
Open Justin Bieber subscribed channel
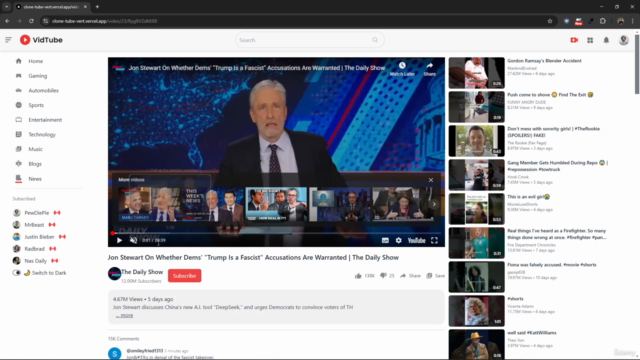(x=39, y=237)
